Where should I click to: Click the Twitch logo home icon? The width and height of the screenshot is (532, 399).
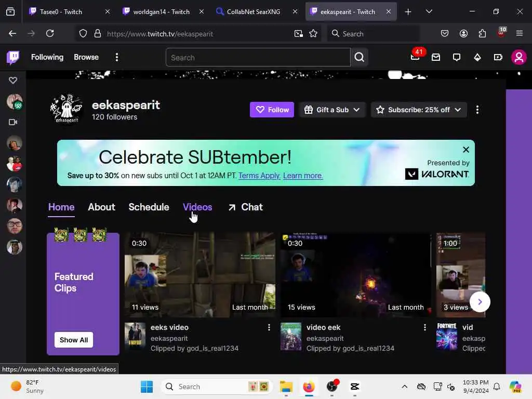click(x=13, y=57)
